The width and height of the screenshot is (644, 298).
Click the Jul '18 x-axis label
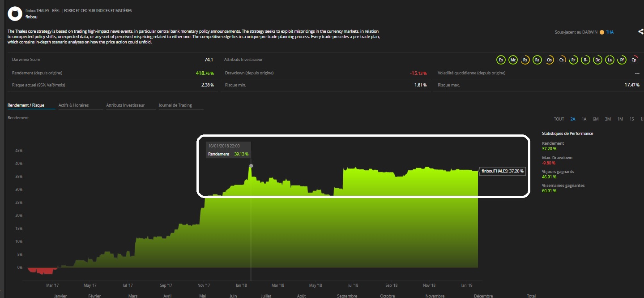[353, 285]
